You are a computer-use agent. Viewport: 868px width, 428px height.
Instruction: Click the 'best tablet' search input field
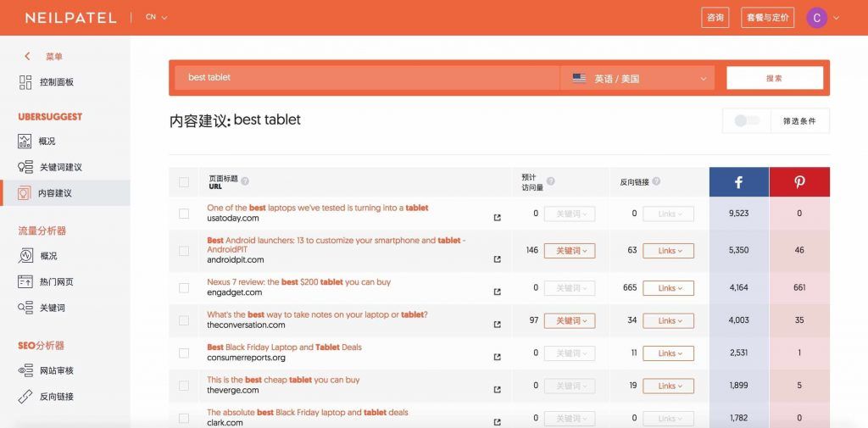tap(367, 78)
